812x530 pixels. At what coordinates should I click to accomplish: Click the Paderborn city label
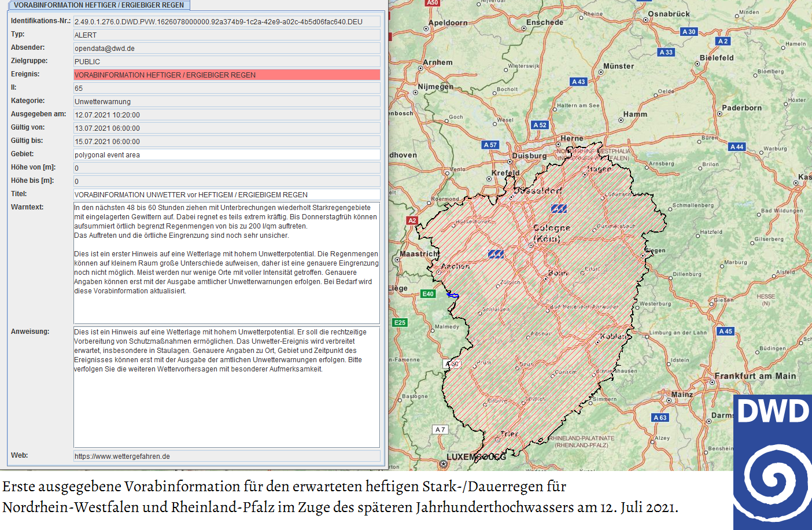(x=741, y=108)
